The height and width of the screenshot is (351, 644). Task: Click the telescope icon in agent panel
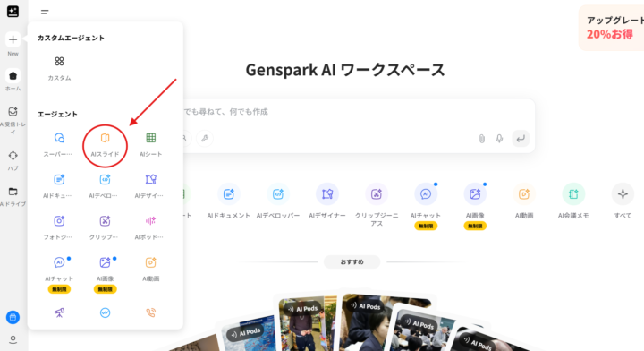point(59,312)
